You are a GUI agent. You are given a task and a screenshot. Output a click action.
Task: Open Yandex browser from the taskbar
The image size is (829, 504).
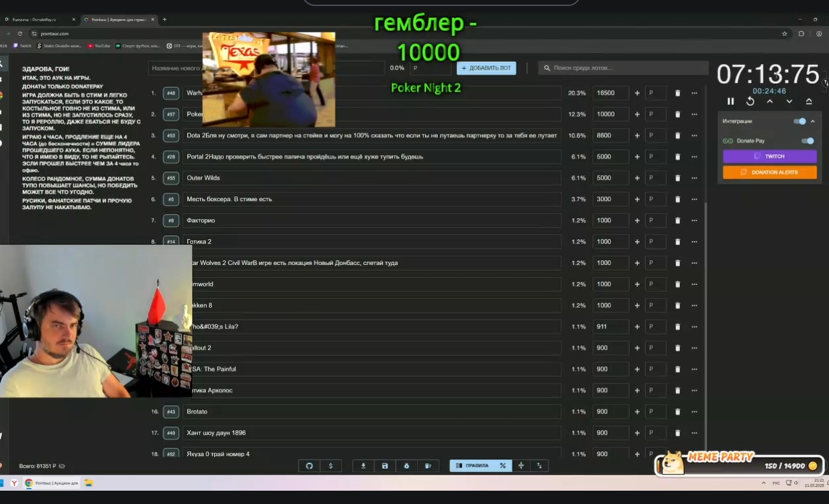(14, 483)
